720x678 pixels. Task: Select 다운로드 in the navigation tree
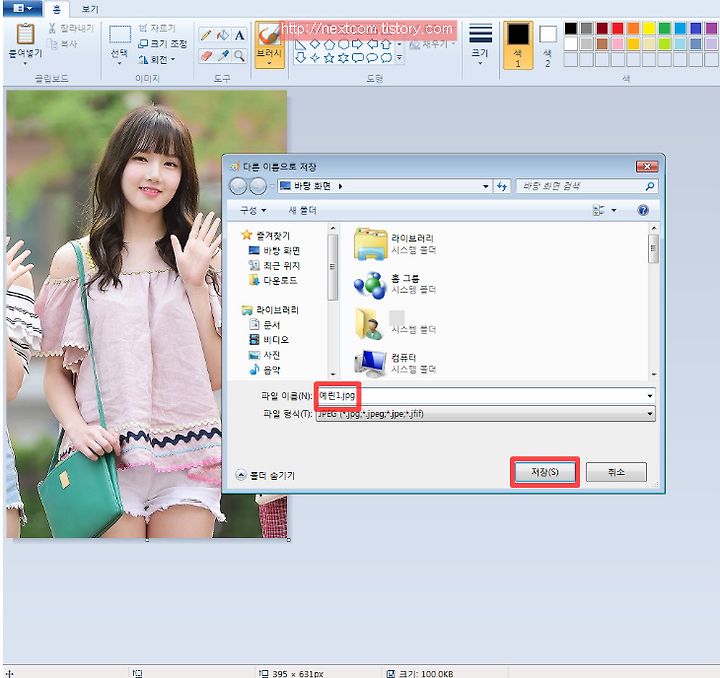pos(273,280)
